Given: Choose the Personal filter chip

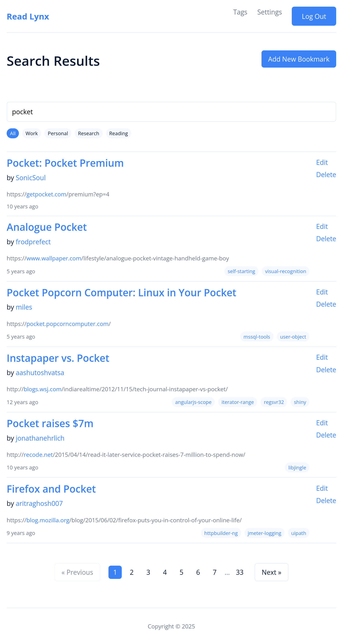Looking at the screenshot, I should [x=58, y=133].
